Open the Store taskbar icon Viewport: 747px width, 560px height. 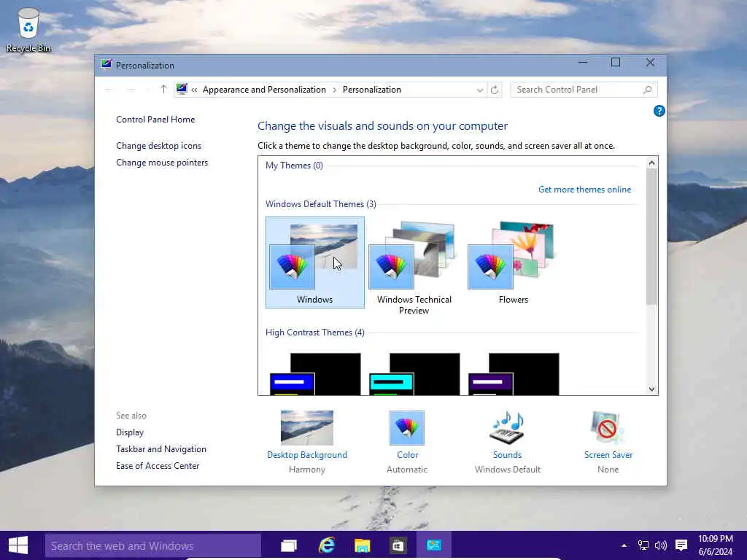398,545
